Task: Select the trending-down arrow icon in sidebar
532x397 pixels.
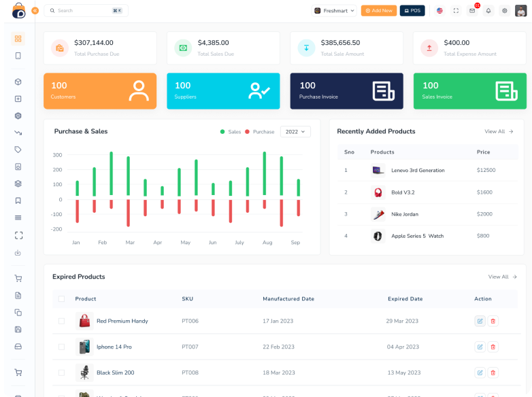Action: tap(18, 133)
